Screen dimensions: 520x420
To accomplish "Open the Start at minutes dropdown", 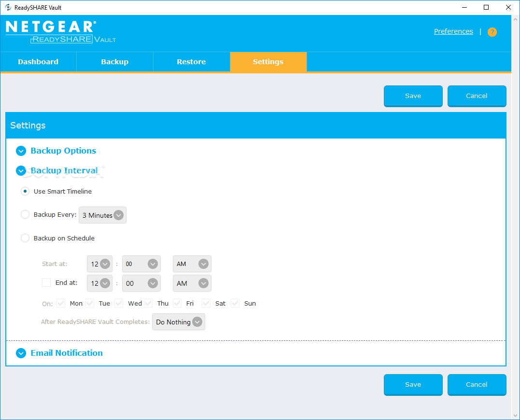I will coord(141,264).
